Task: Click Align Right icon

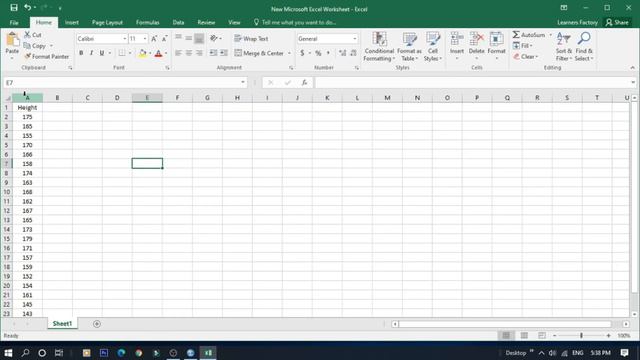Action: click(199, 53)
